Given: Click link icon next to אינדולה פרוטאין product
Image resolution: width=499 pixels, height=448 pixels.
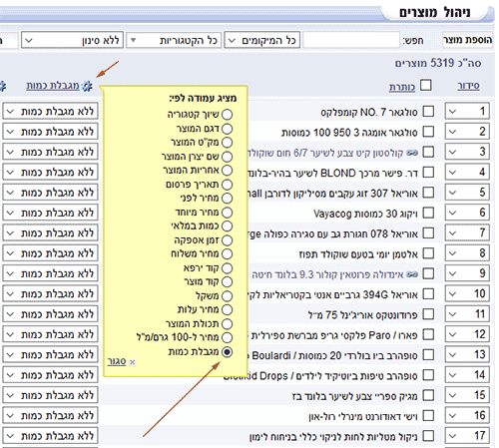Looking at the screenshot, I should (x=412, y=274).
